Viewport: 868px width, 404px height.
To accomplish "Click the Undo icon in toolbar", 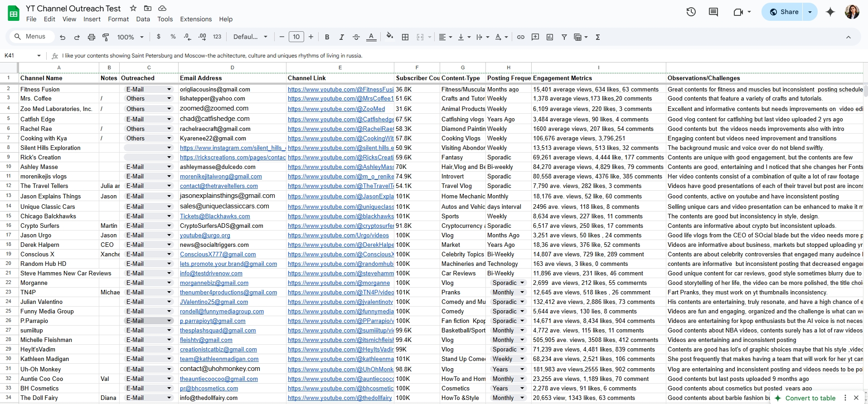I will coord(63,37).
